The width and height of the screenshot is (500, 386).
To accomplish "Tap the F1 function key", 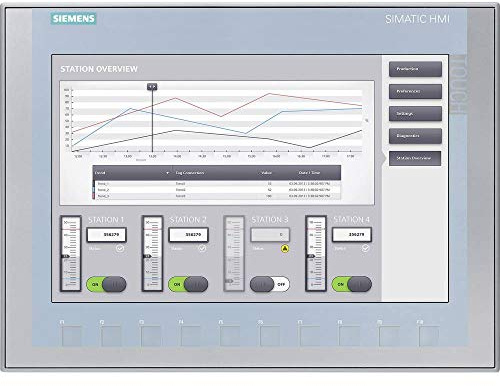I will (72, 336).
